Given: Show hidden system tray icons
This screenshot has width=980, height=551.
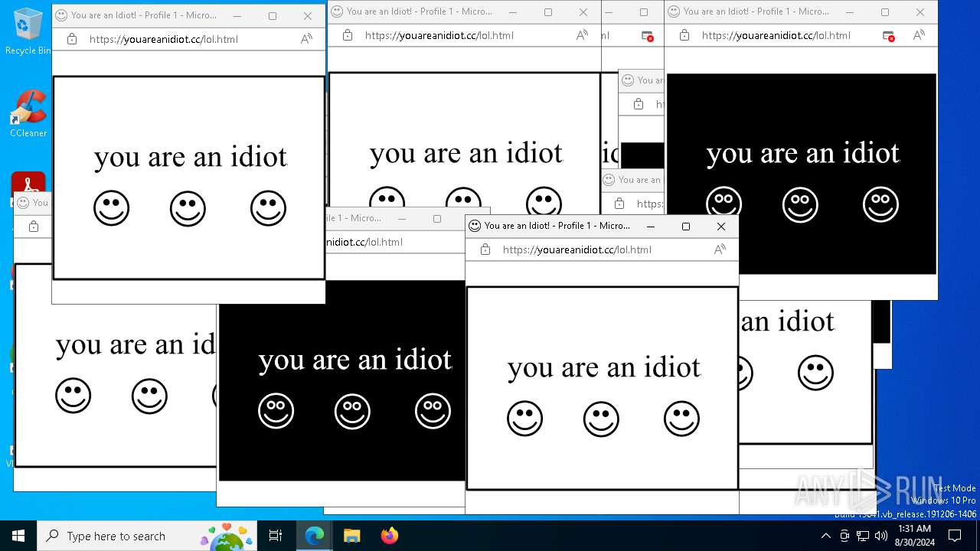Looking at the screenshot, I should click(x=825, y=536).
